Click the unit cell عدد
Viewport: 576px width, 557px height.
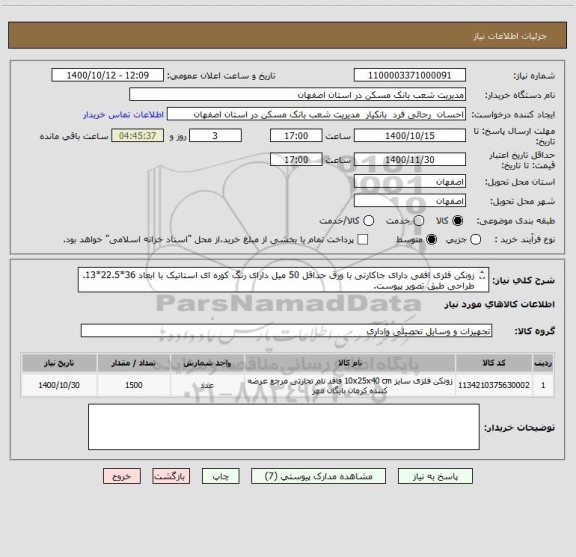click(207, 385)
